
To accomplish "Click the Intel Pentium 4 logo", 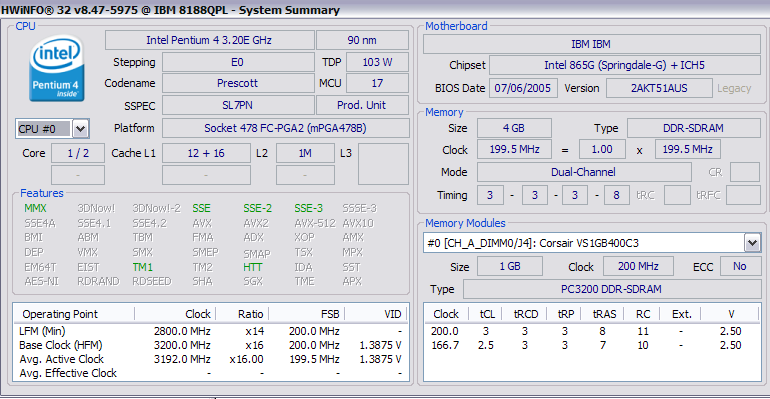I will click(x=56, y=68).
